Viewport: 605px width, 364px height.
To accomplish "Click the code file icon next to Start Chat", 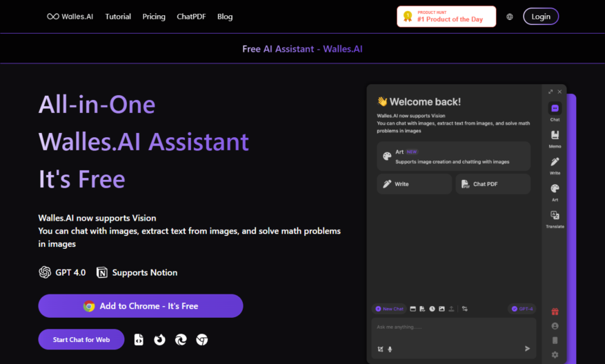I will 139,340.
